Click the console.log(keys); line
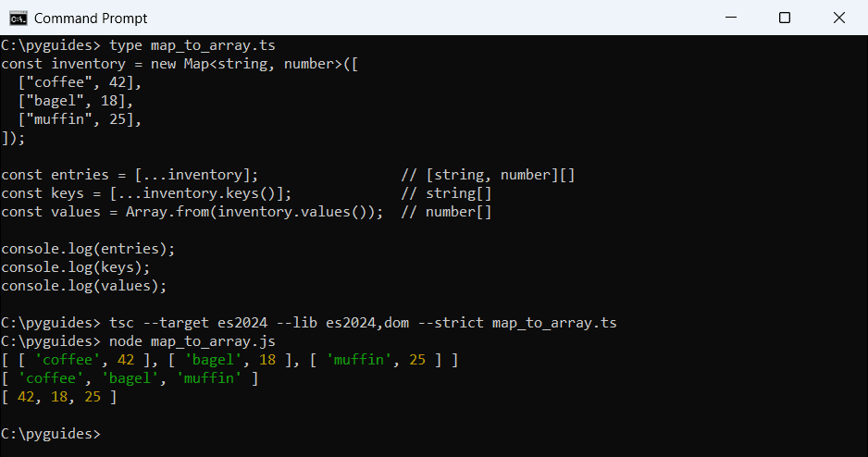 [75, 267]
